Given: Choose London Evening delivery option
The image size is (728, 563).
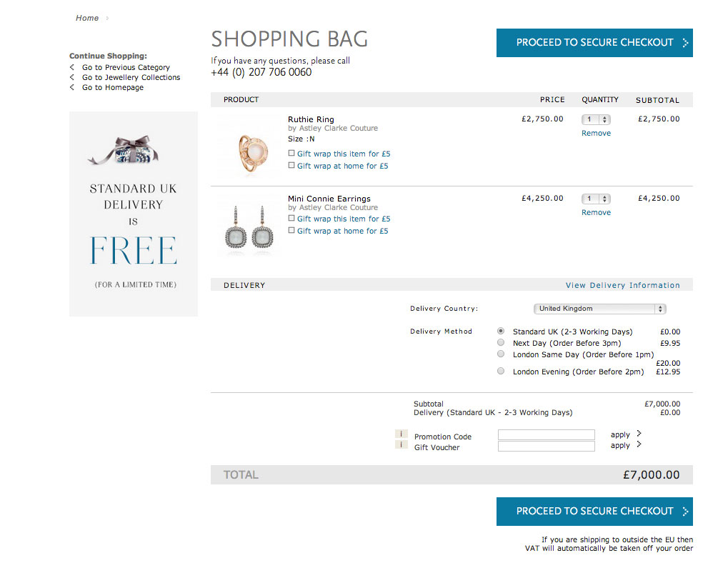Looking at the screenshot, I should click(x=501, y=371).
